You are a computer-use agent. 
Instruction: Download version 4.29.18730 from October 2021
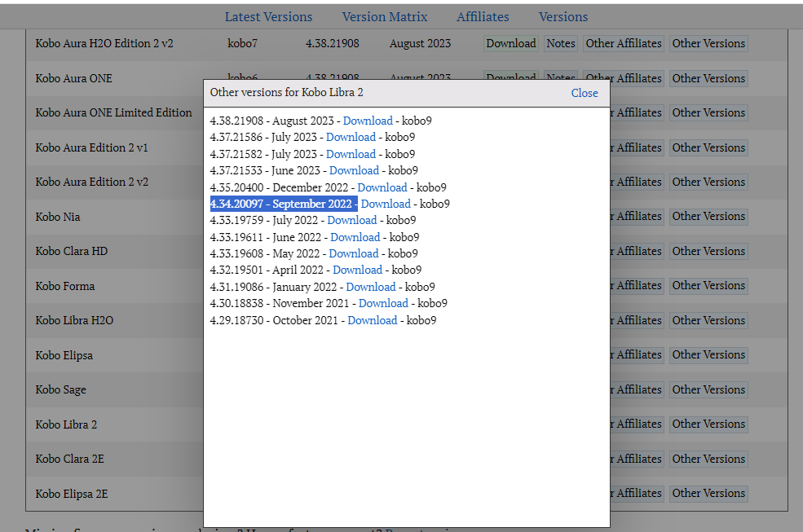373,320
